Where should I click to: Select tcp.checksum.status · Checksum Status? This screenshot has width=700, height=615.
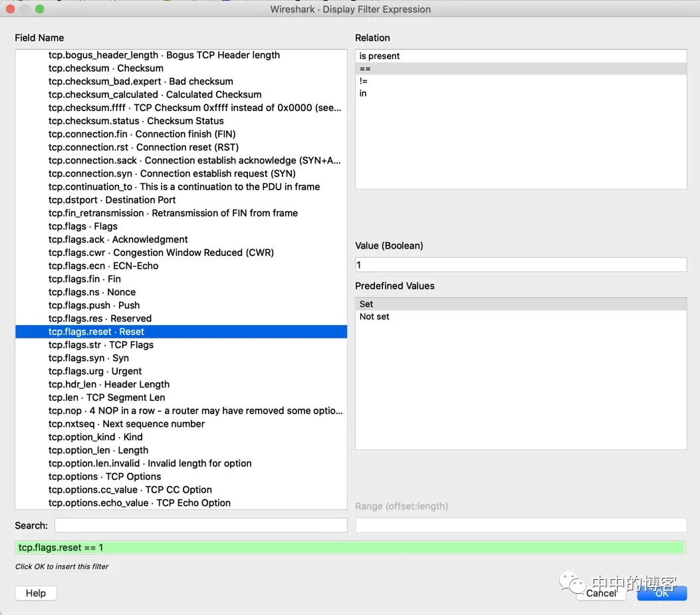[181, 121]
